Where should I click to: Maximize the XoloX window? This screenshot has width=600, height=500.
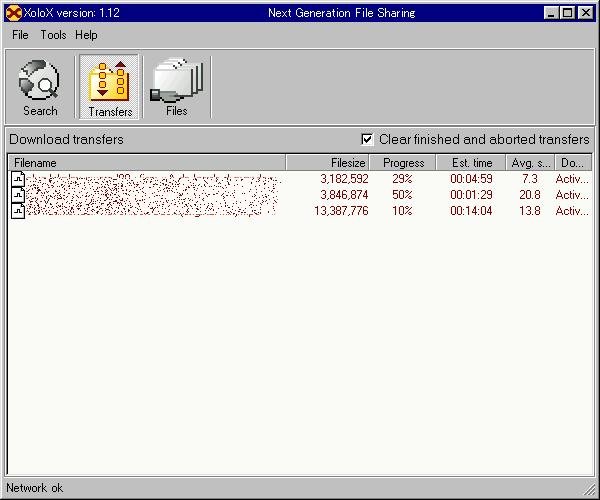tap(567, 13)
